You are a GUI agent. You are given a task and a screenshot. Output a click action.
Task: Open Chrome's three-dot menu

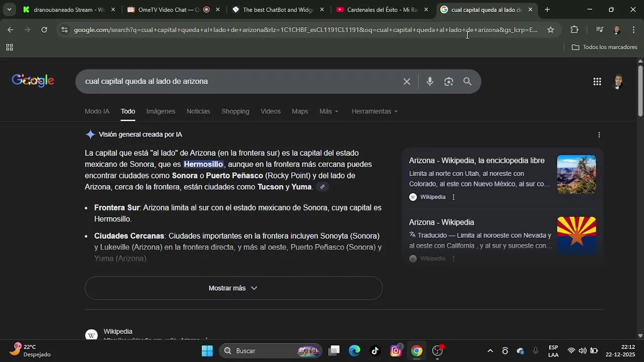tap(633, 30)
